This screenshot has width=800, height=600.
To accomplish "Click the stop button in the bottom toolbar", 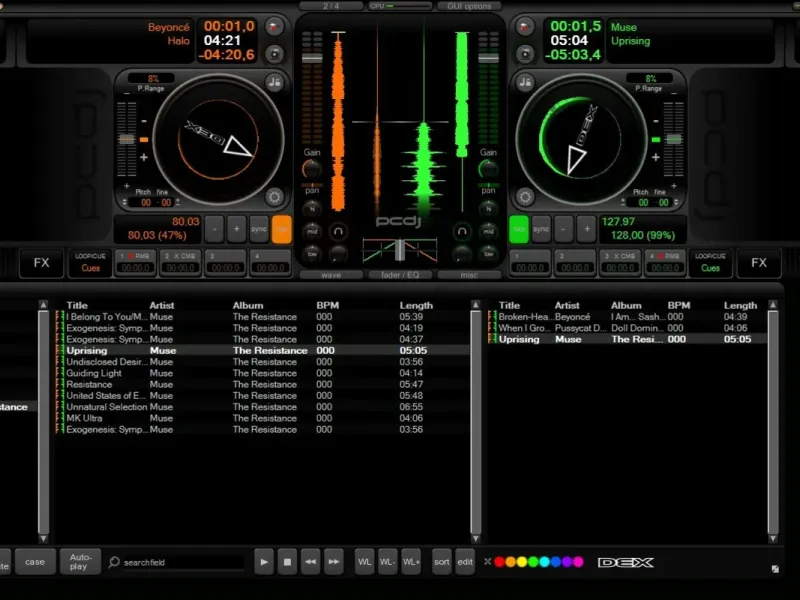I will 287,562.
